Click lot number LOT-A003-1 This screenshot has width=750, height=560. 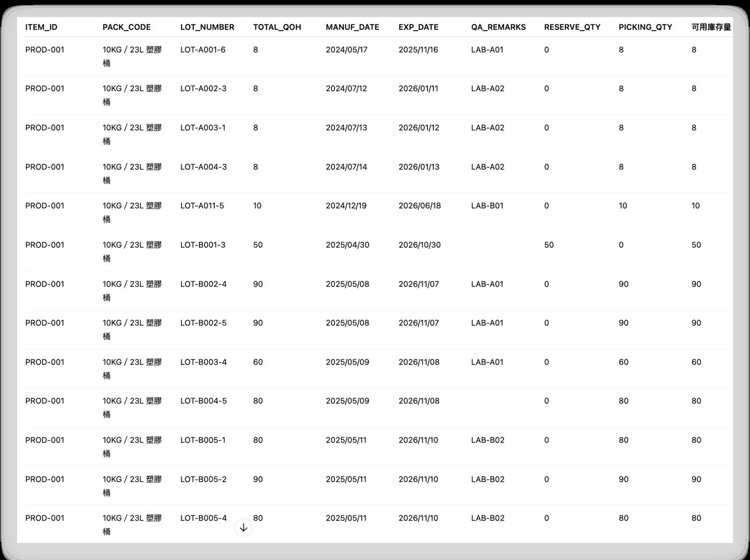(203, 128)
